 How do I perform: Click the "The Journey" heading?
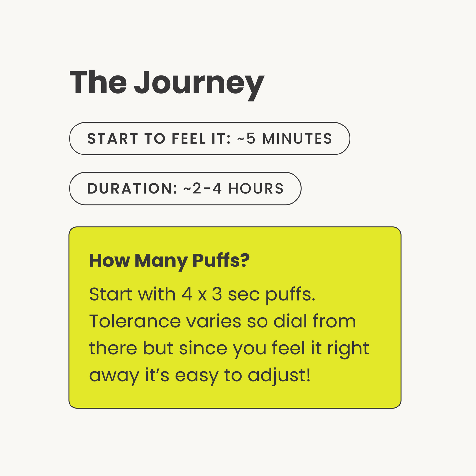[167, 84]
